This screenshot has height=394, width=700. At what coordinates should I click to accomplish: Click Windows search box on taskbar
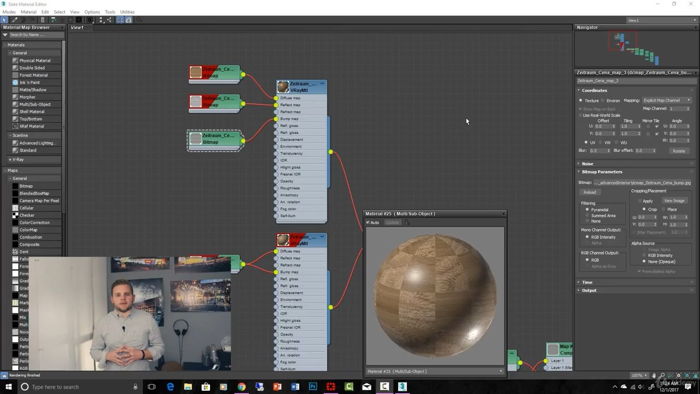(79, 387)
